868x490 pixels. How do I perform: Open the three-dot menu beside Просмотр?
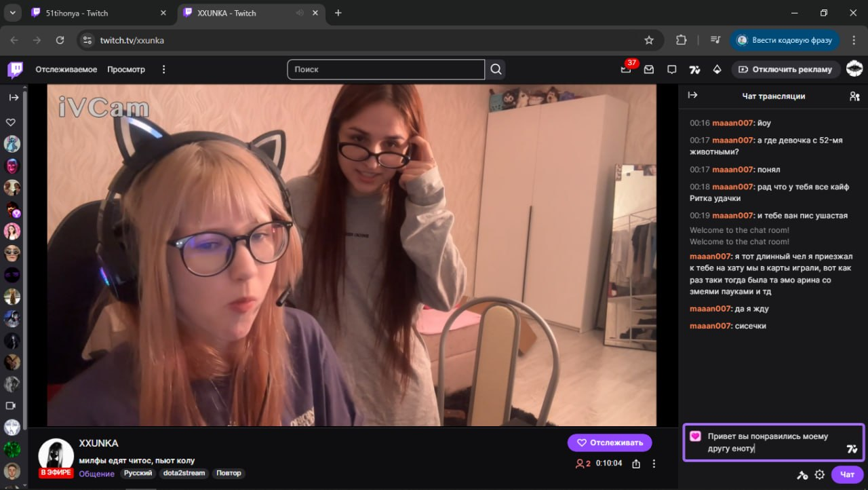[x=163, y=69]
